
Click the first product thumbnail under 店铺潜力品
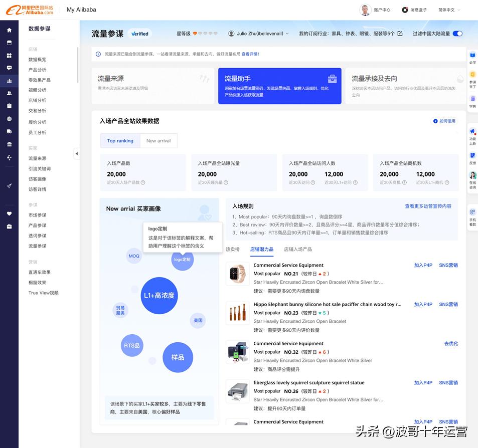(x=237, y=274)
